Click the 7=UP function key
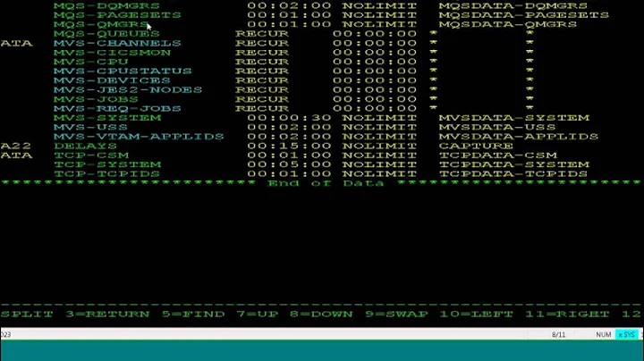Screen dimensions: 644x361 click(x=258, y=315)
